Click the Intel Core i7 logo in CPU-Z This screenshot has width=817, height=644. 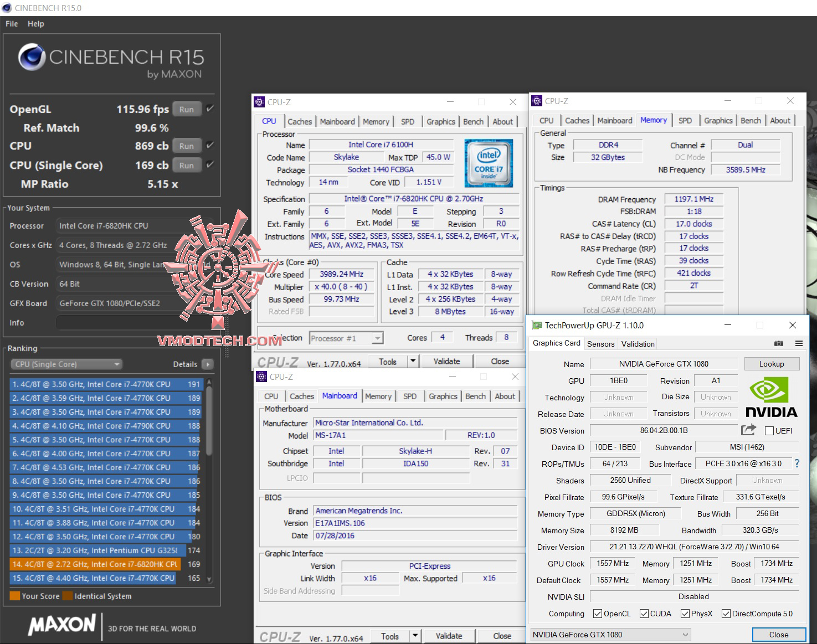tap(489, 163)
